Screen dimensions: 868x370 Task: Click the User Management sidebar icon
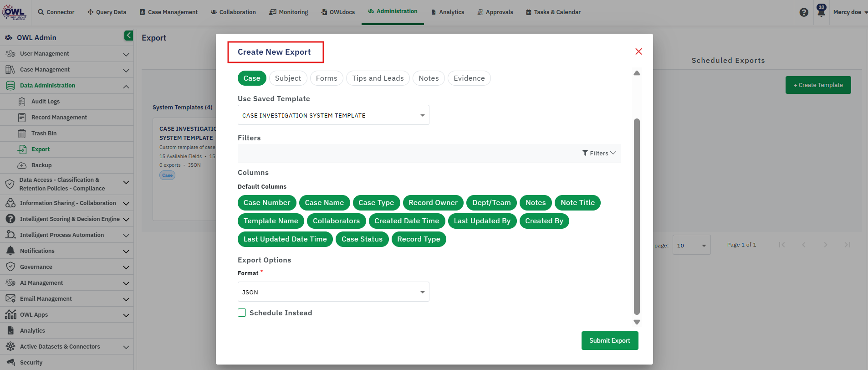point(10,54)
